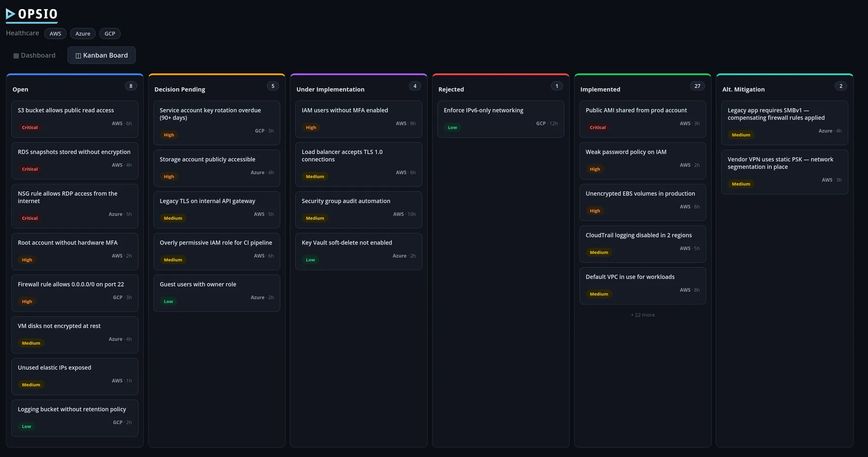This screenshot has height=457, width=868.
Task: Open Legacy app requires SMBv1 card
Action: click(785, 123)
